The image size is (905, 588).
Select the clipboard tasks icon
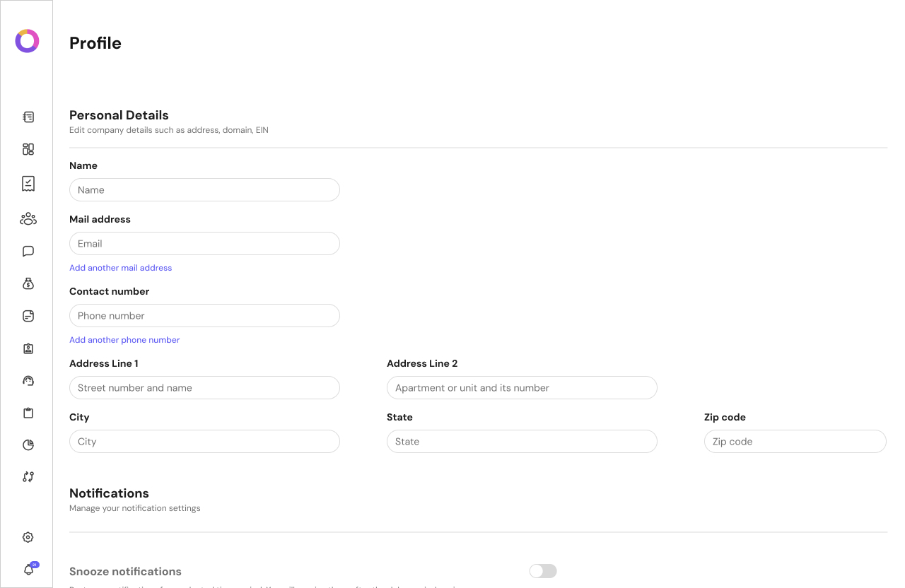28,413
